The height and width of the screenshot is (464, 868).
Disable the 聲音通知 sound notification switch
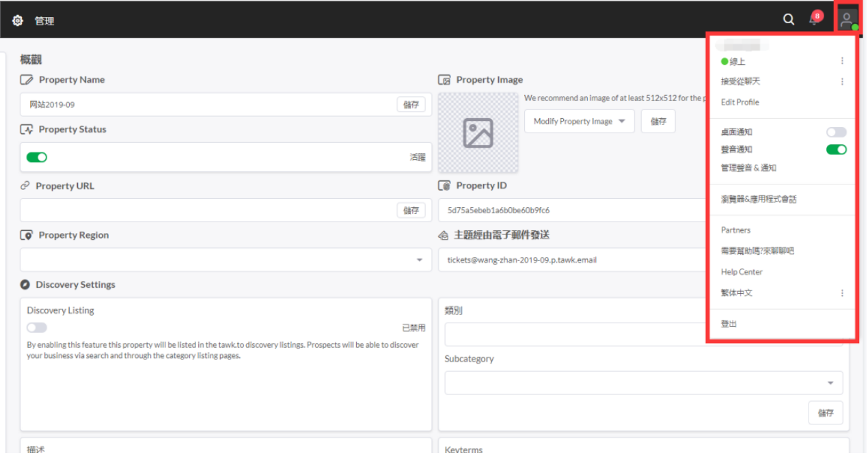(x=836, y=150)
